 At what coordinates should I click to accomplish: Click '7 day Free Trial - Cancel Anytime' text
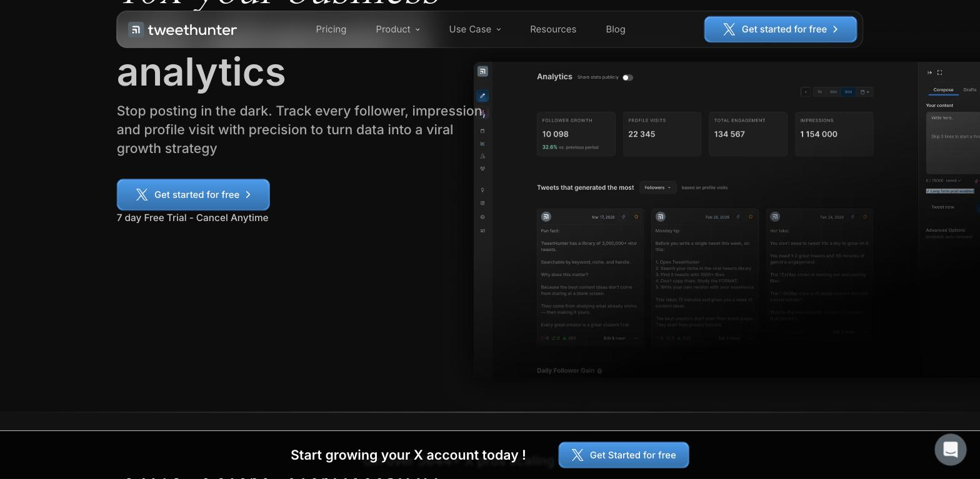pos(192,218)
